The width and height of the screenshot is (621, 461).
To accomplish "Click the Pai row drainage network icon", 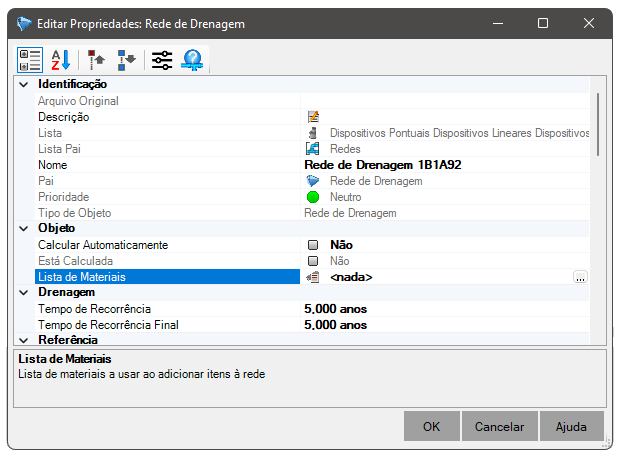I will coord(313,181).
